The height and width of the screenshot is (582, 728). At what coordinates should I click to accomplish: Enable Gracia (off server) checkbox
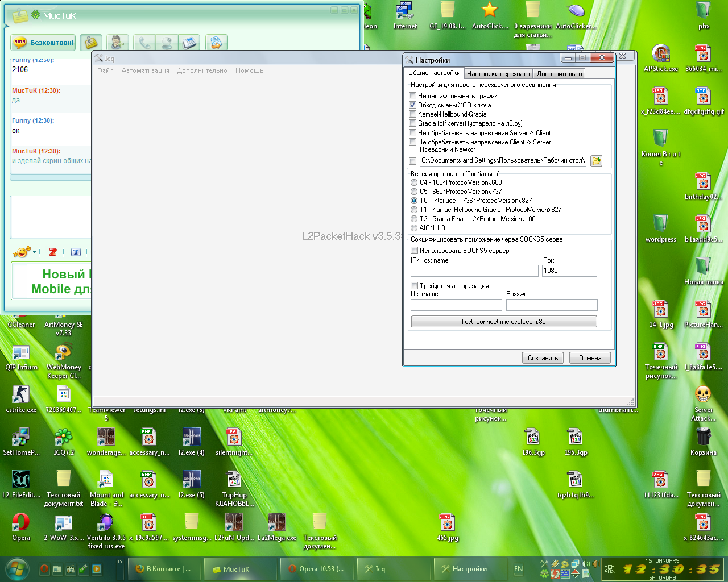click(x=413, y=123)
